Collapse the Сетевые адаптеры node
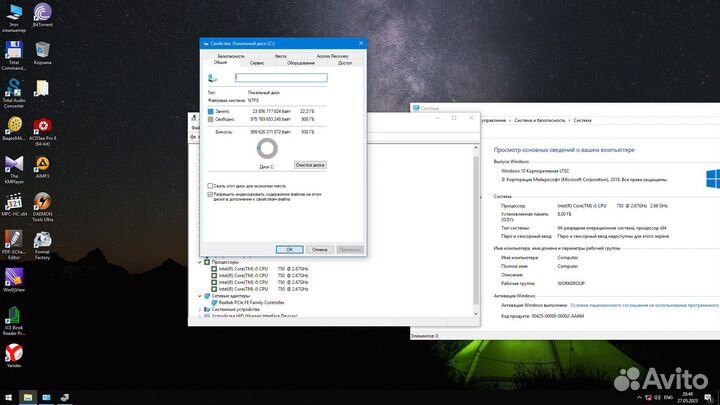Image resolution: width=720 pixels, height=405 pixels. click(200, 296)
